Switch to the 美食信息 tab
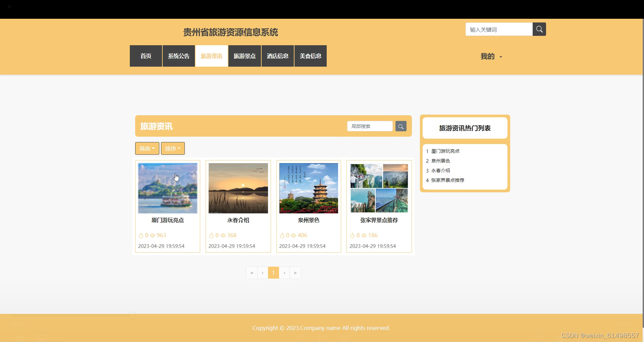The image size is (644, 342). coord(310,56)
